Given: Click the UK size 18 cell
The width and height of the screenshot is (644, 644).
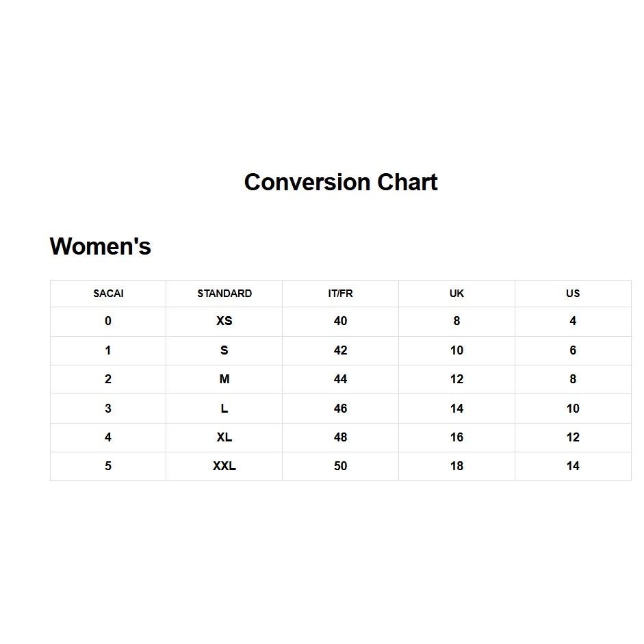Looking at the screenshot, I should tap(456, 466).
